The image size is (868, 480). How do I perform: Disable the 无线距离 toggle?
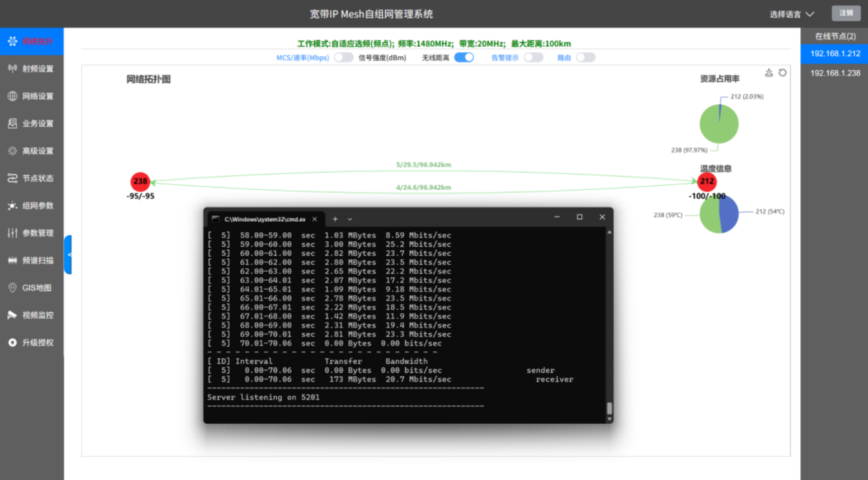click(x=464, y=58)
